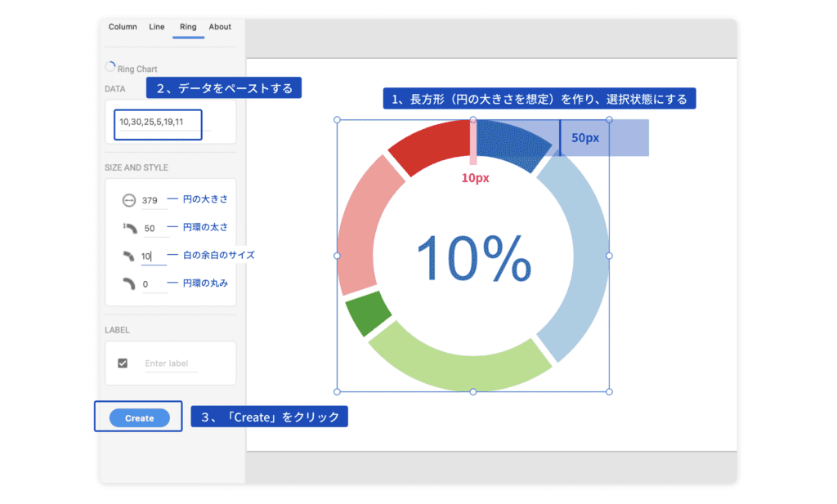Click the Ring Chart spinner logo

[110, 66]
